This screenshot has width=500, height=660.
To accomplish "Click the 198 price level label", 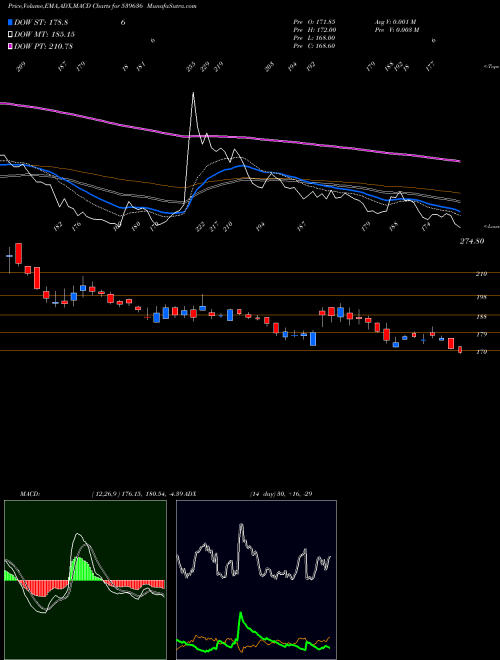I will point(481,297).
